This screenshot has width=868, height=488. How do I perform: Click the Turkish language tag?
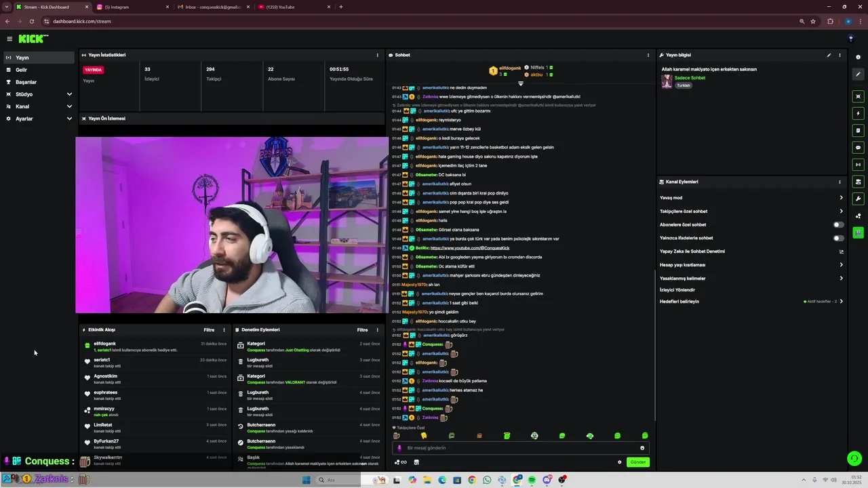tap(683, 85)
